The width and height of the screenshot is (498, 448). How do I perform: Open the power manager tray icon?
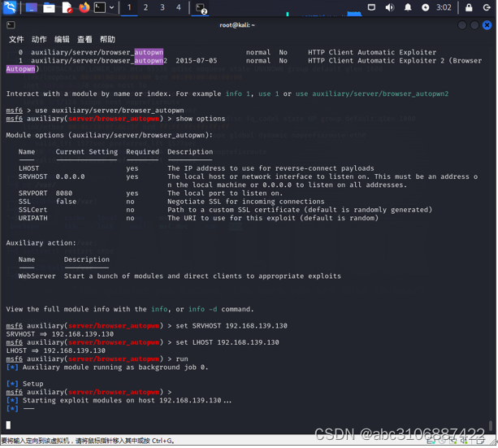(425, 7)
